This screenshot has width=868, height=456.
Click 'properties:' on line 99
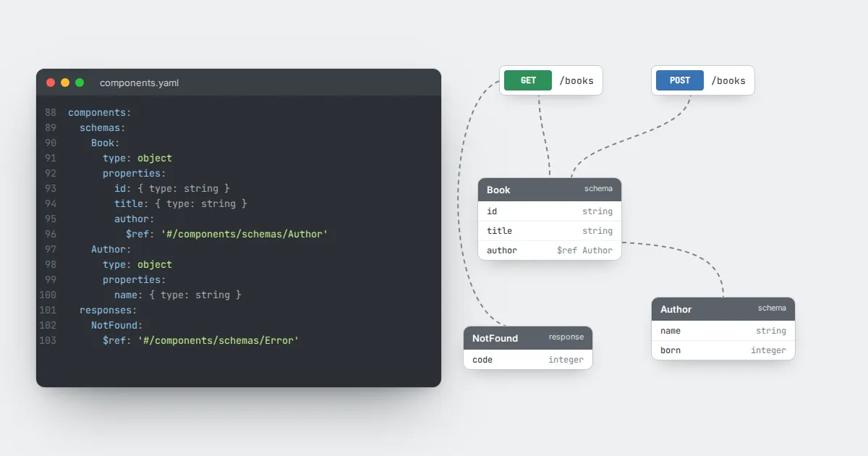(135, 280)
